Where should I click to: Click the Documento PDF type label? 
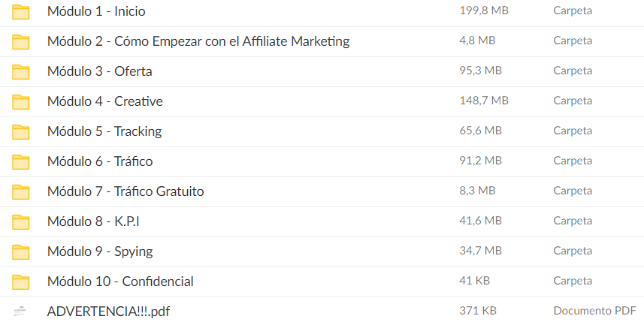coord(594,311)
